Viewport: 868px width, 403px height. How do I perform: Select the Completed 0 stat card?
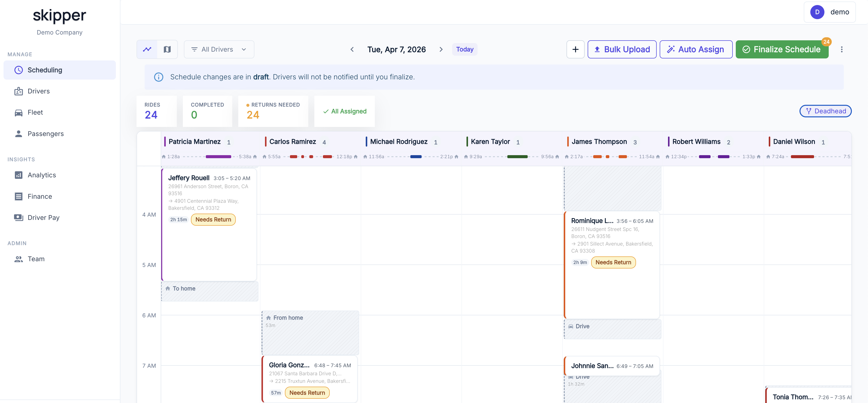point(207,111)
